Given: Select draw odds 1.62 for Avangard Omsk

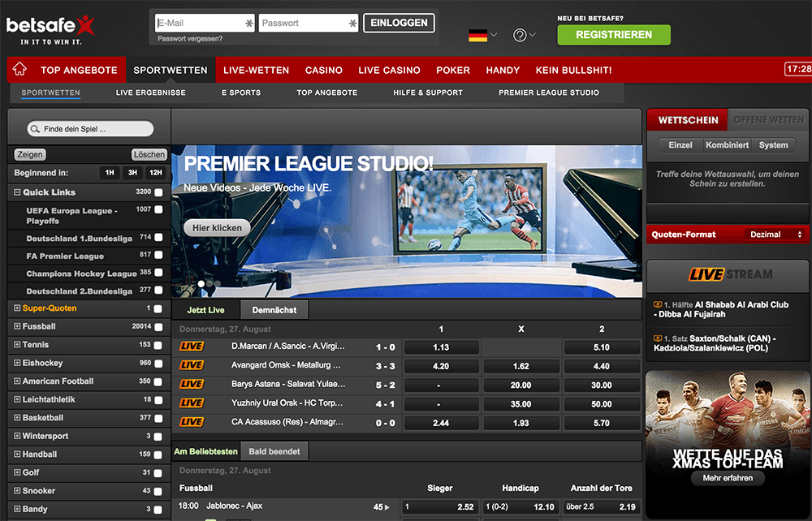Looking at the screenshot, I should (x=521, y=366).
